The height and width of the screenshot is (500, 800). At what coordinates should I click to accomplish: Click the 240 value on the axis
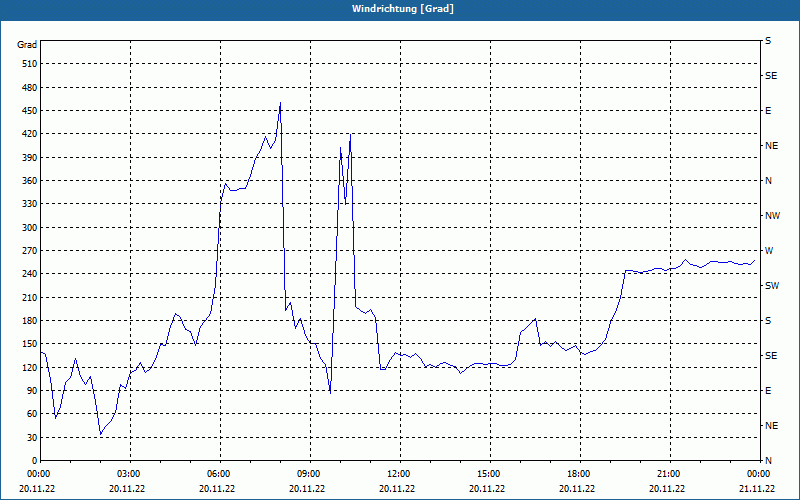[30, 274]
